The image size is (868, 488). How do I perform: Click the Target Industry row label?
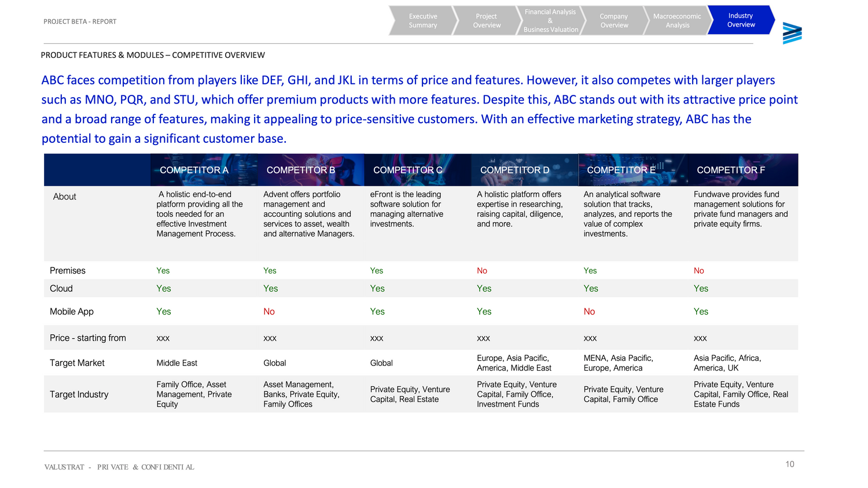click(79, 394)
